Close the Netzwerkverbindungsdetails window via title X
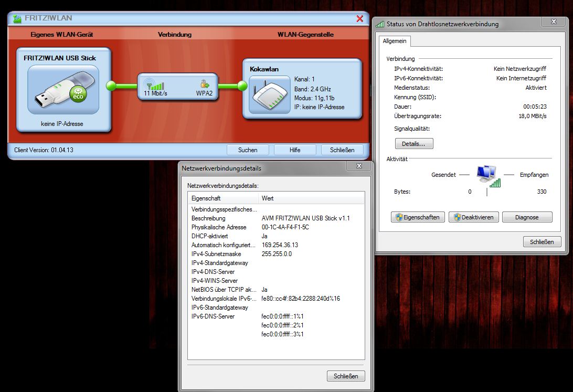 coord(359,166)
